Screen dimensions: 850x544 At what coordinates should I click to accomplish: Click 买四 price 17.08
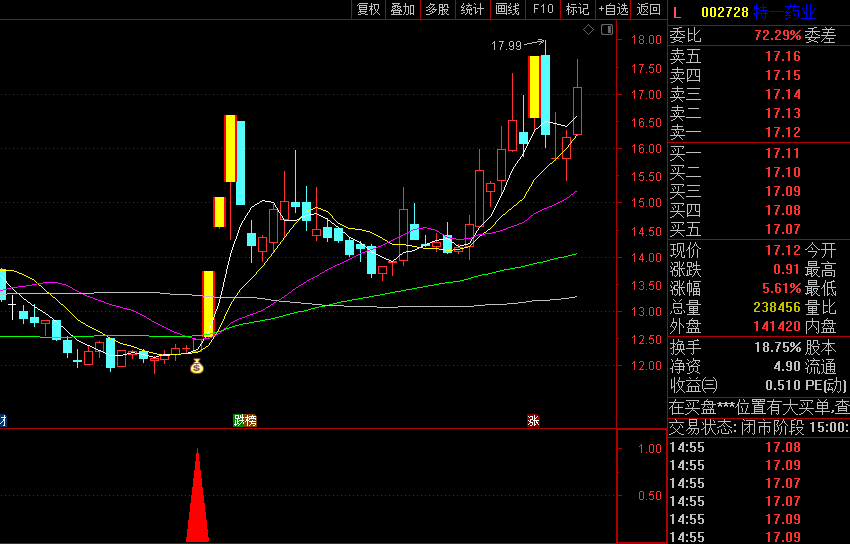[x=783, y=210]
